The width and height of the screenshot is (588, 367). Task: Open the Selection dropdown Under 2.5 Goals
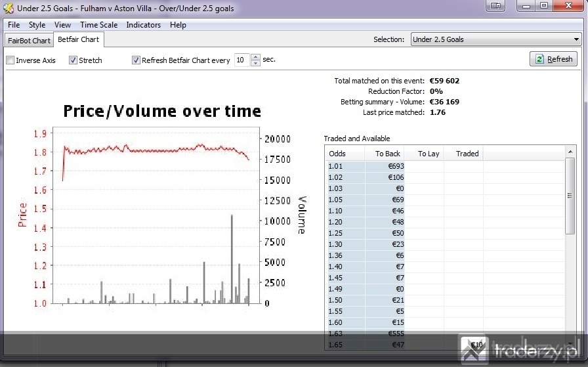tap(495, 39)
